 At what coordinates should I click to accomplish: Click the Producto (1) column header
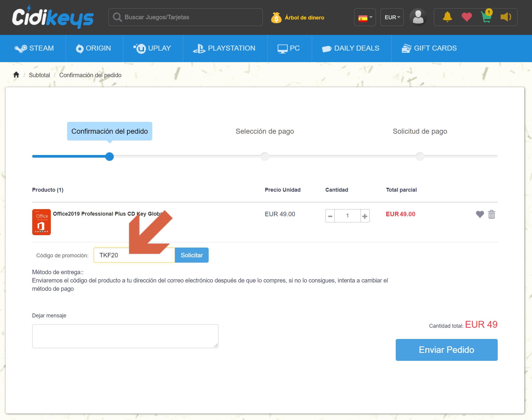click(x=48, y=190)
